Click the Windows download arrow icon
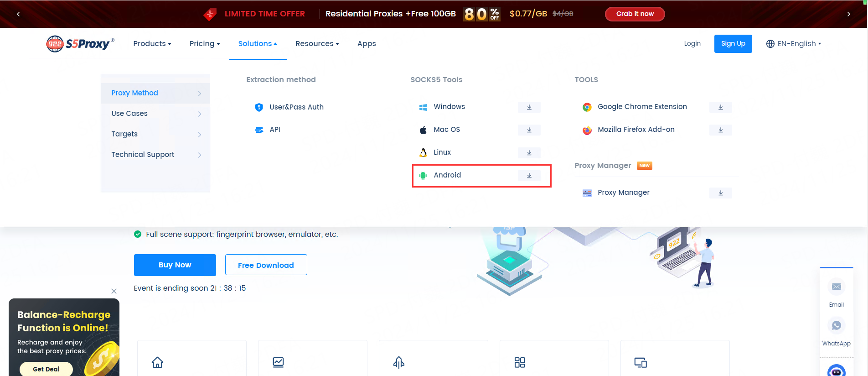868x376 pixels. point(529,107)
